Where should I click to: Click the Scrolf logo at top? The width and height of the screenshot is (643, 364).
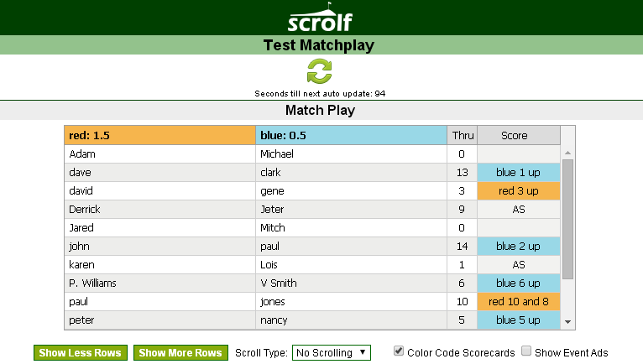click(320, 18)
